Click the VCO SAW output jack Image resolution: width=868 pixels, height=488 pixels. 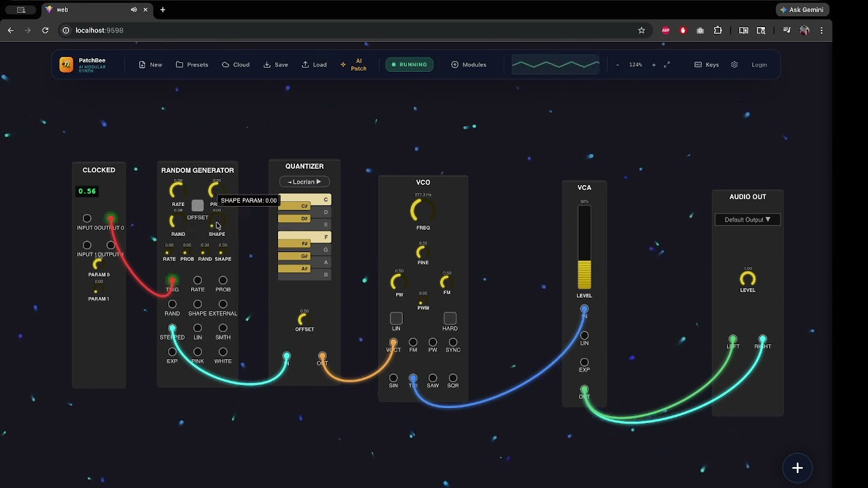(433, 378)
